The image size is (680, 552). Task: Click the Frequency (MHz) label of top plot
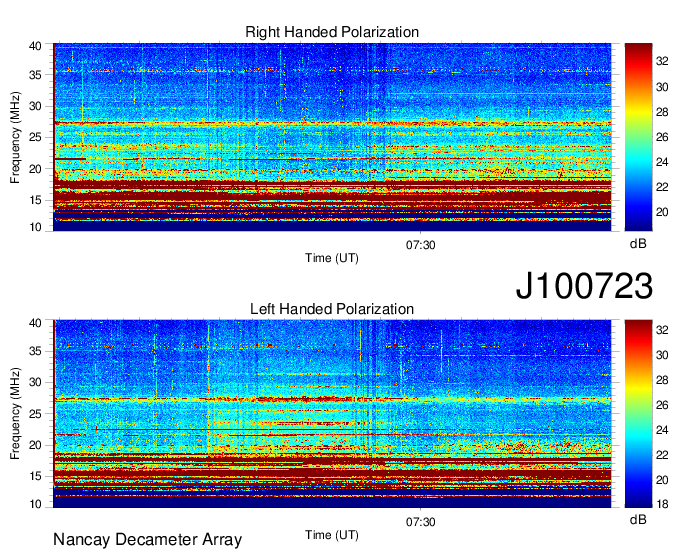[15, 137]
